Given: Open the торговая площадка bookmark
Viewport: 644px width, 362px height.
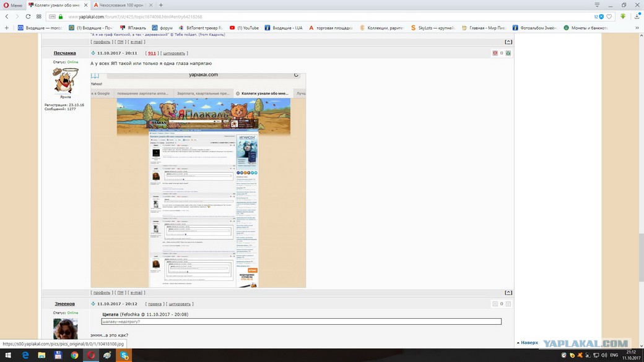Looking at the screenshot, I should (x=331, y=28).
